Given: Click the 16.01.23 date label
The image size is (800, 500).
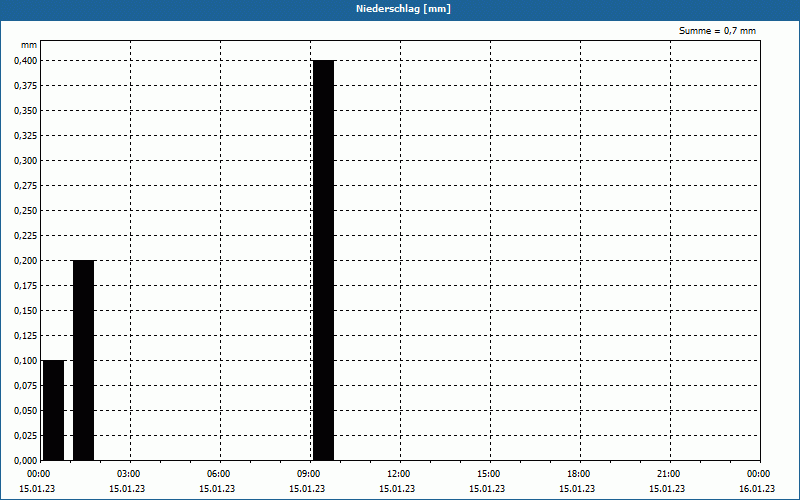Looking at the screenshot, I should [x=757, y=489].
